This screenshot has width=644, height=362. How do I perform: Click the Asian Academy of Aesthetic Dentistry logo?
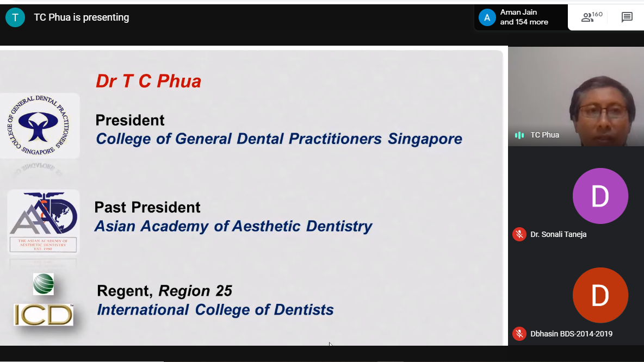44,222
